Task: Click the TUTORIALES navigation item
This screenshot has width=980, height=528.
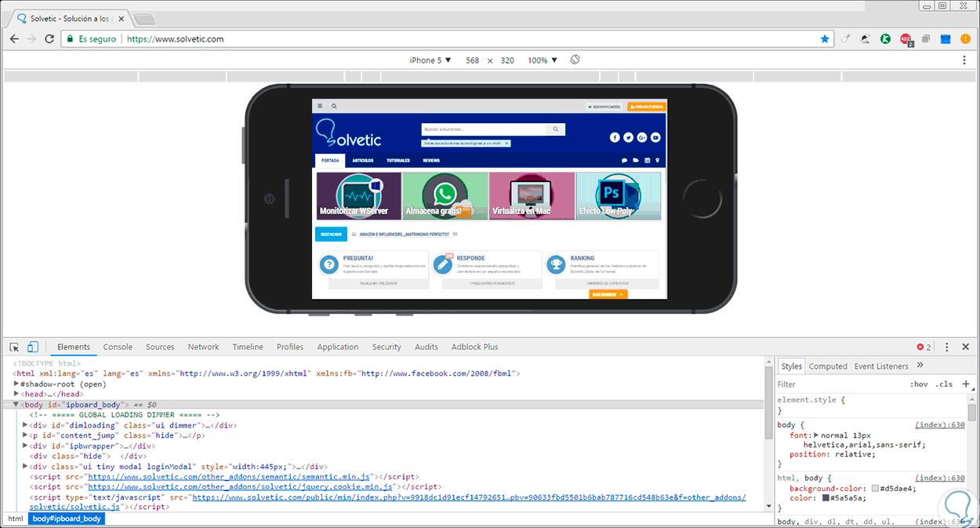Action: coord(398,160)
